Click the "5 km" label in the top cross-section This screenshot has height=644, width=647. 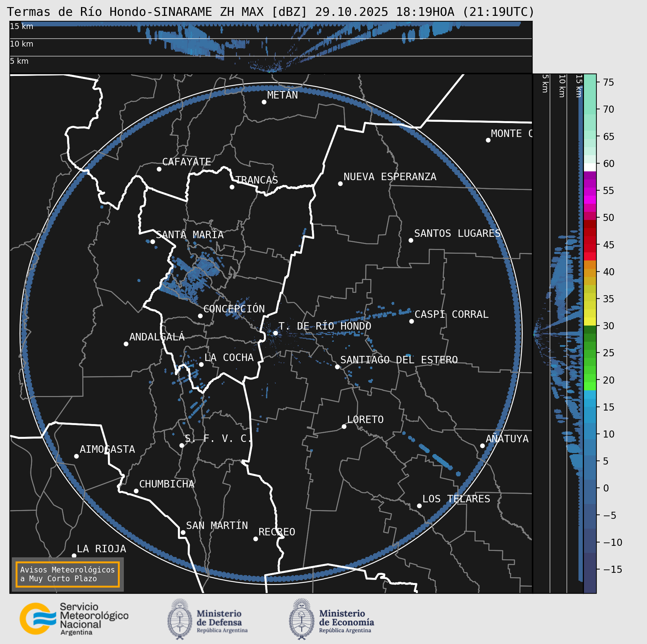tap(19, 61)
